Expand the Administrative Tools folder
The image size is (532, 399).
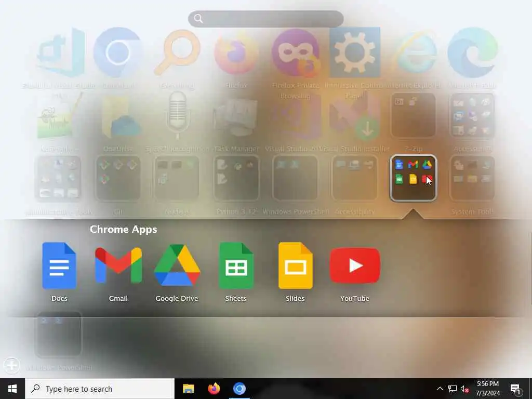(x=58, y=179)
